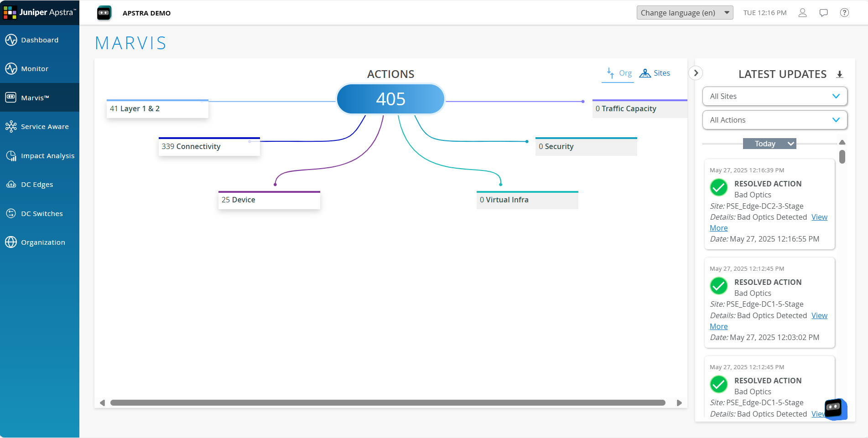
Task: Switch actions view to Org
Action: click(619, 73)
